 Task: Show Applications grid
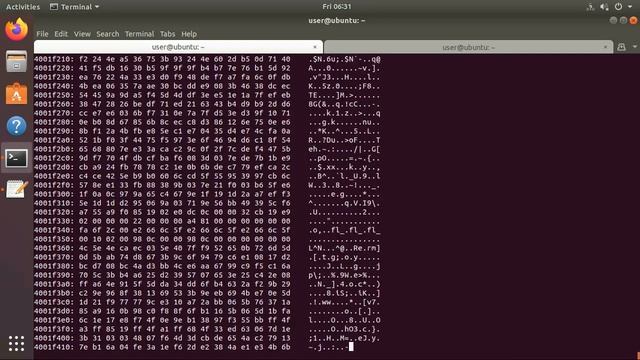coord(16,344)
